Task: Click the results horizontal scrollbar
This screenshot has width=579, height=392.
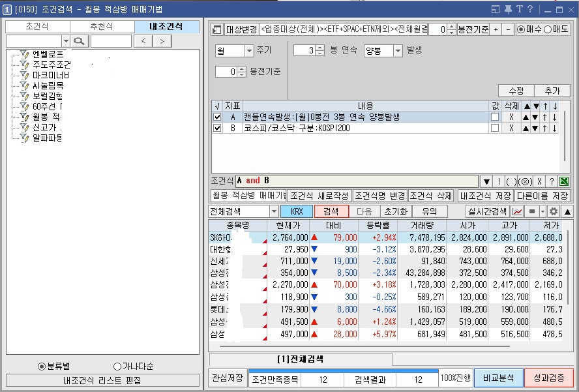Action: coord(364,346)
